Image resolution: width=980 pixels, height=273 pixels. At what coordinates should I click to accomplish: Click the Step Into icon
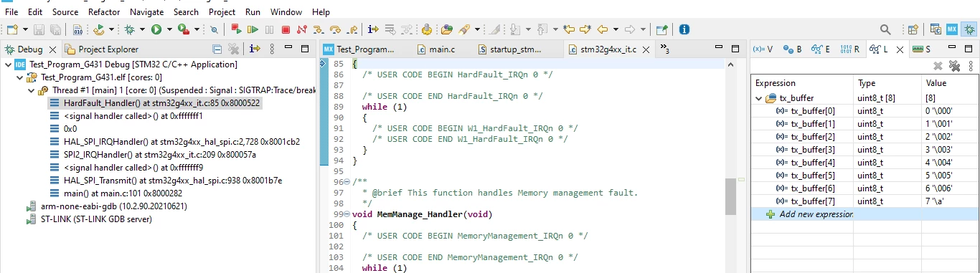[x=319, y=29]
